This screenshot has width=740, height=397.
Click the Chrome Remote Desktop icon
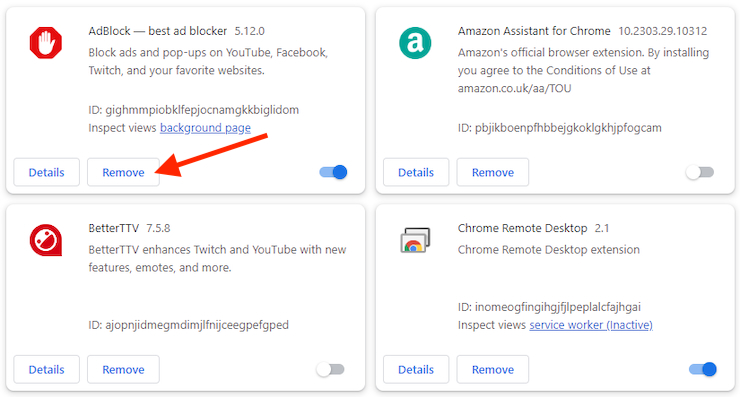[x=415, y=240]
